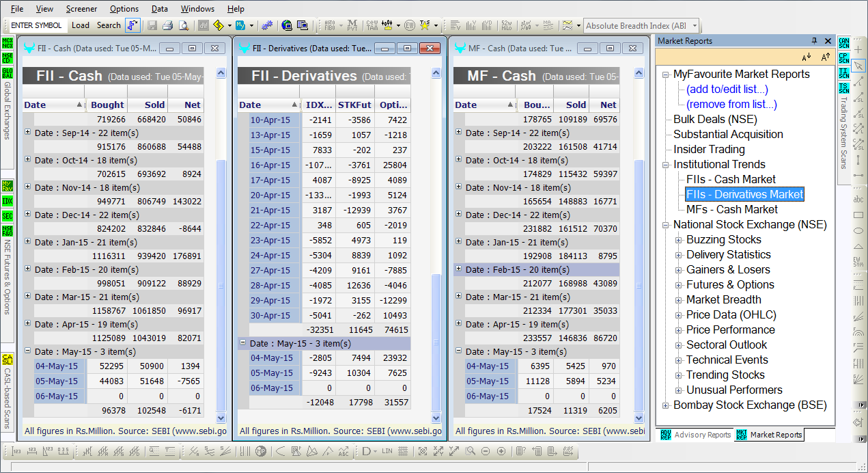Click the Search button in the toolbar

[109, 25]
